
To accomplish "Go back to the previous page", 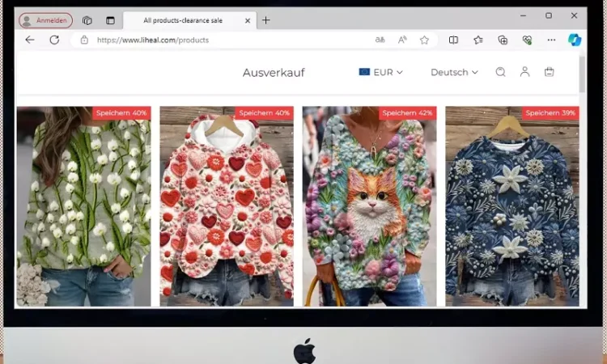I will click(30, 40).
